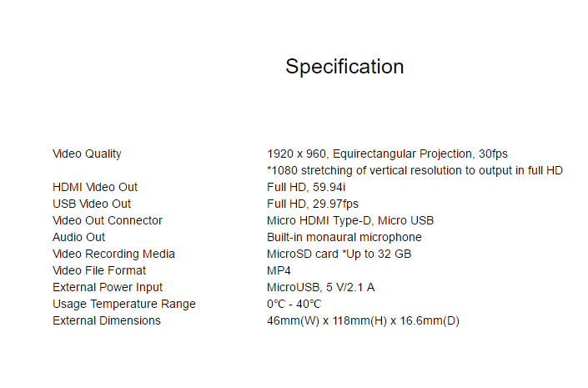Click the 1080 stretching note line

point(415,171)
